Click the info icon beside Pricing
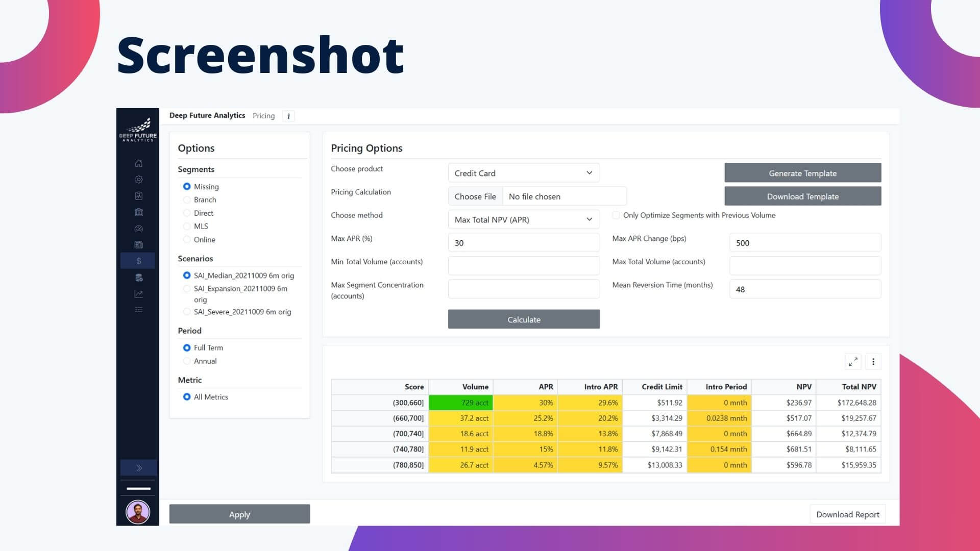This screenshot has width=980, height=551. (288, 116)
